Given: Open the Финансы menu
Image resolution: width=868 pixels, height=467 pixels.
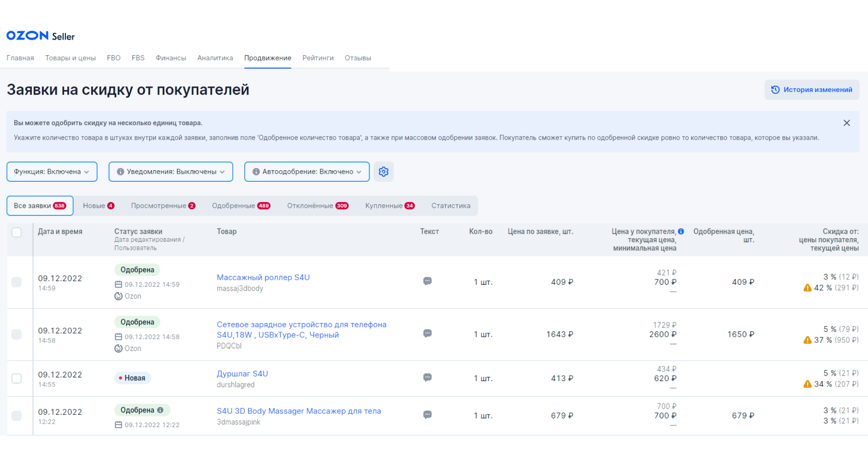Looking at the screenshot, I should point(171,58).
